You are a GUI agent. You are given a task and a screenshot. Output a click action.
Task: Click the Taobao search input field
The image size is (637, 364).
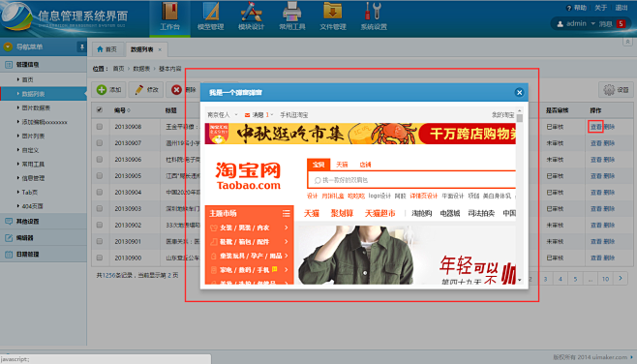coord(412,180)
